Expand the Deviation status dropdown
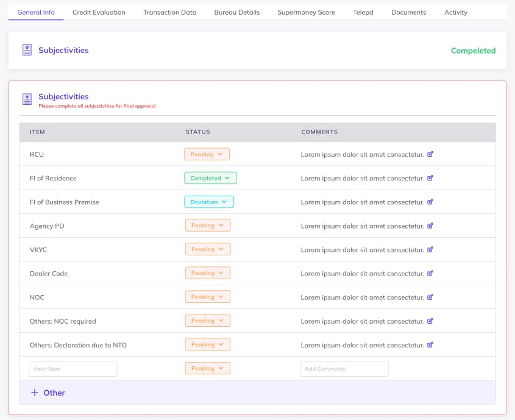This screenshot has height=420, width=515. click(x=208, y=202)
